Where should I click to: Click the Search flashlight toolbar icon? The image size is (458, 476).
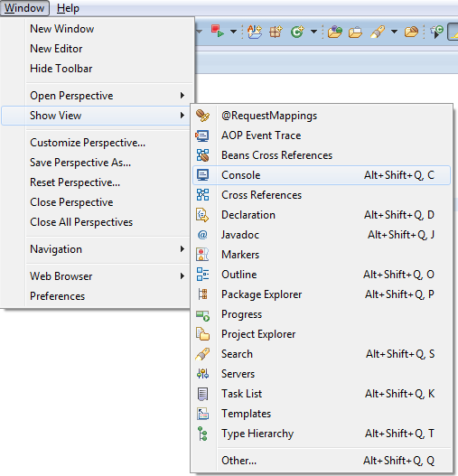pos(378,32)
